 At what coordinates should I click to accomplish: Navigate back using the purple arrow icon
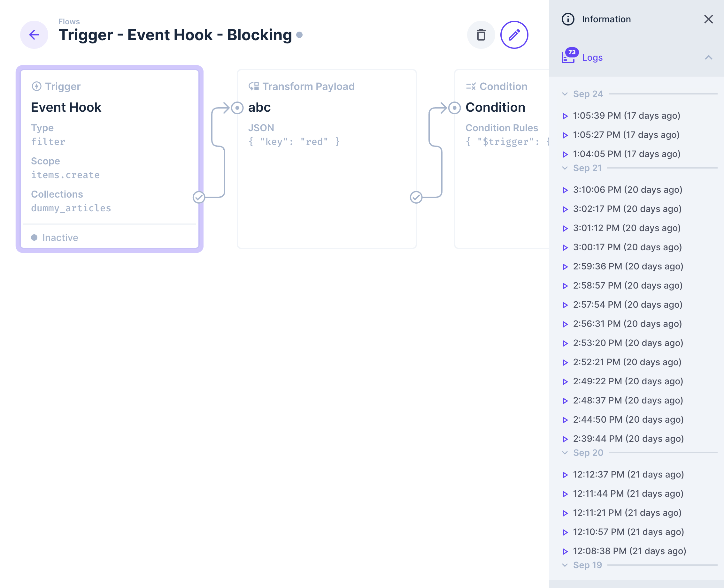(x=34, y=35)
